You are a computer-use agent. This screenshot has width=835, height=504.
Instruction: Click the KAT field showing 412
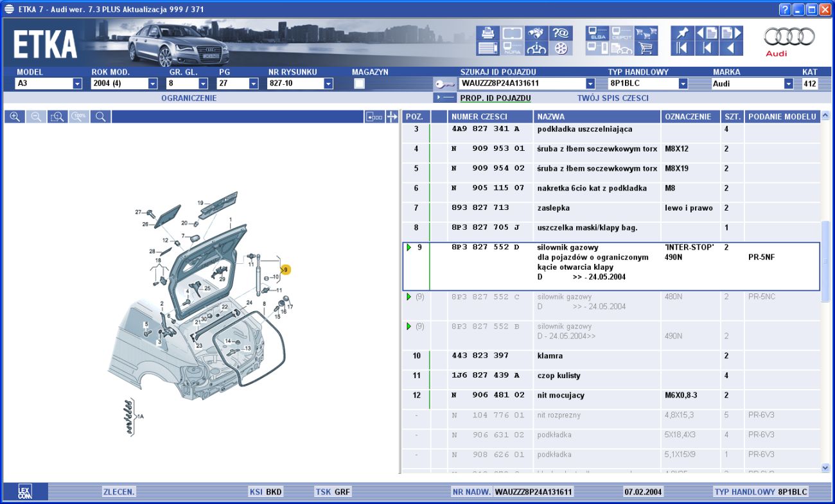pos(810,83)
